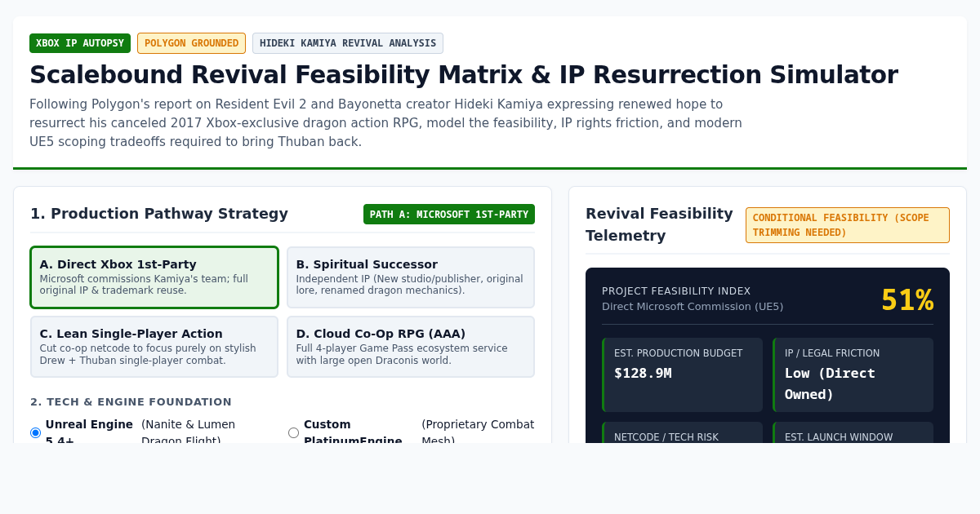Click the 2. TECH & ENGINE FOUNDATION label

[x=131, y=401]
